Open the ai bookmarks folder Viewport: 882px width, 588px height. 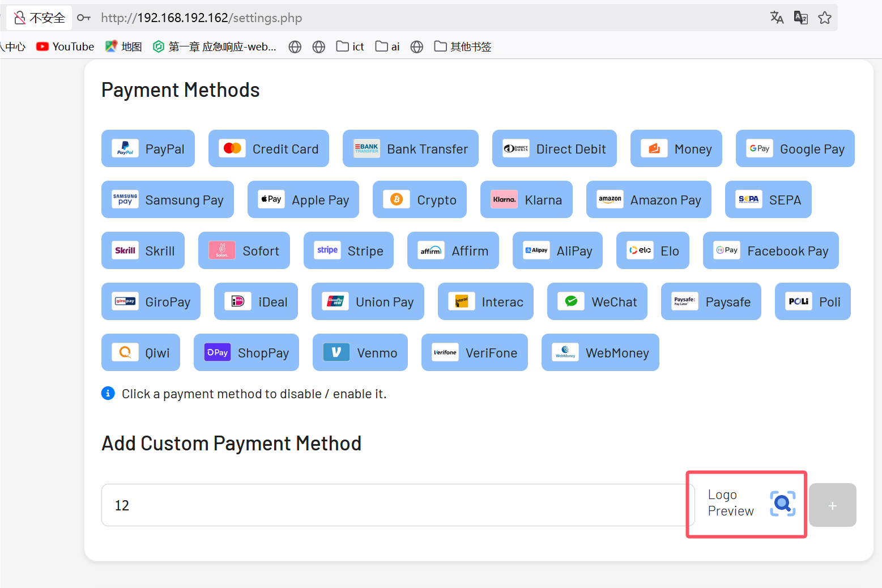point(387,46)
